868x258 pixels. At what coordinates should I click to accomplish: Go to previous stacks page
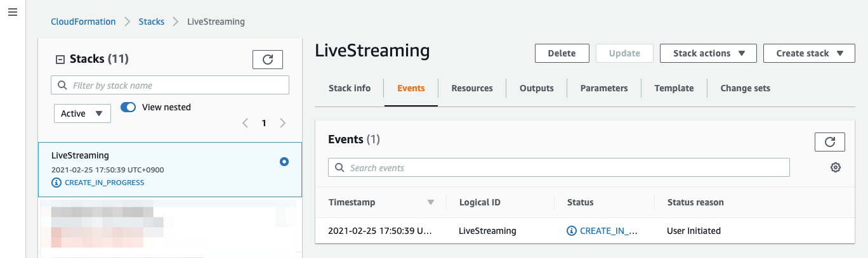[245, 123]
